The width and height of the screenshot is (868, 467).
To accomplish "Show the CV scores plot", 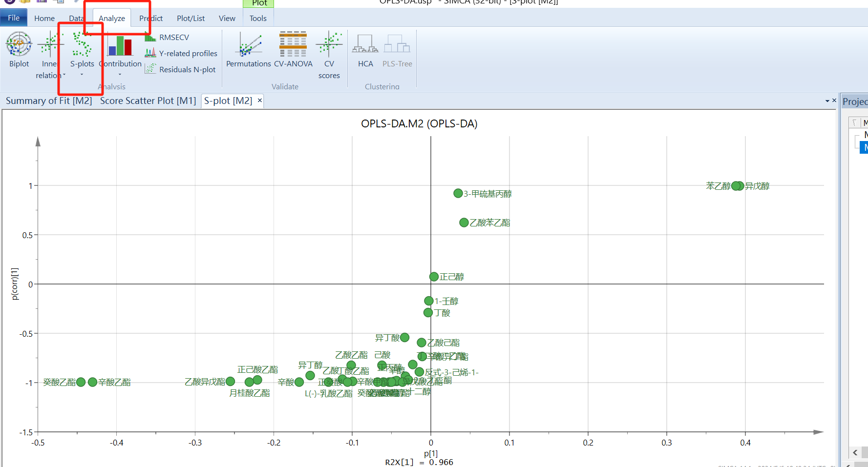I will pyautogui.click(x=329, y=45).
